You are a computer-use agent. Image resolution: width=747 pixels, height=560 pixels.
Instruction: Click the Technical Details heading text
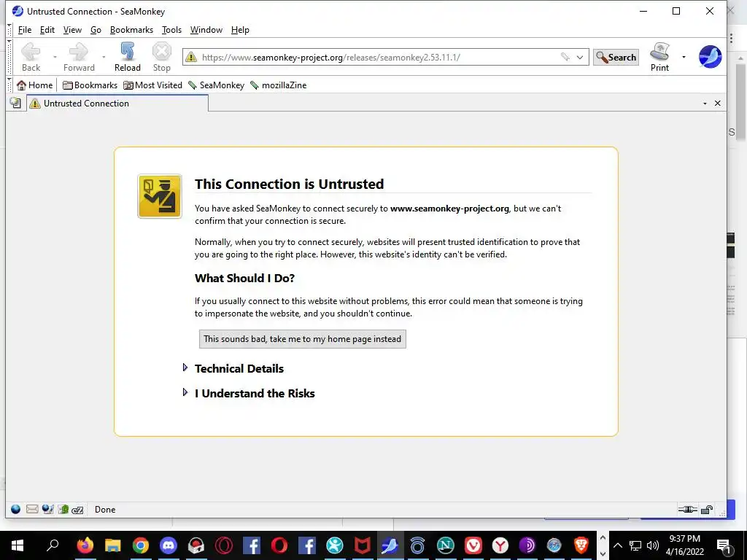pos(239,368)
